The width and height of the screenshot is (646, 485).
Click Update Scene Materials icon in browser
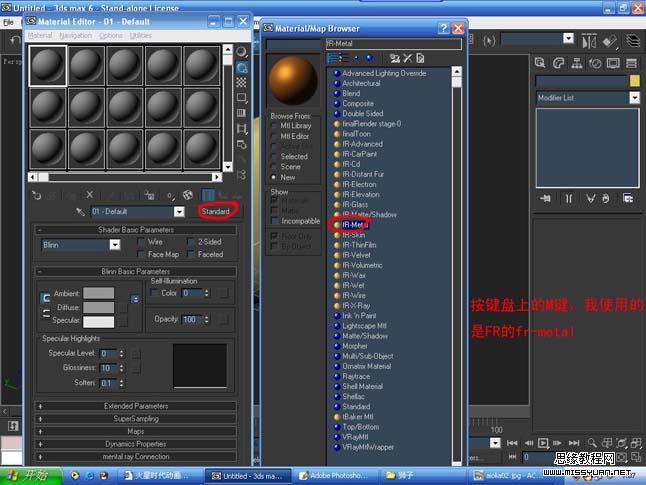395,59
